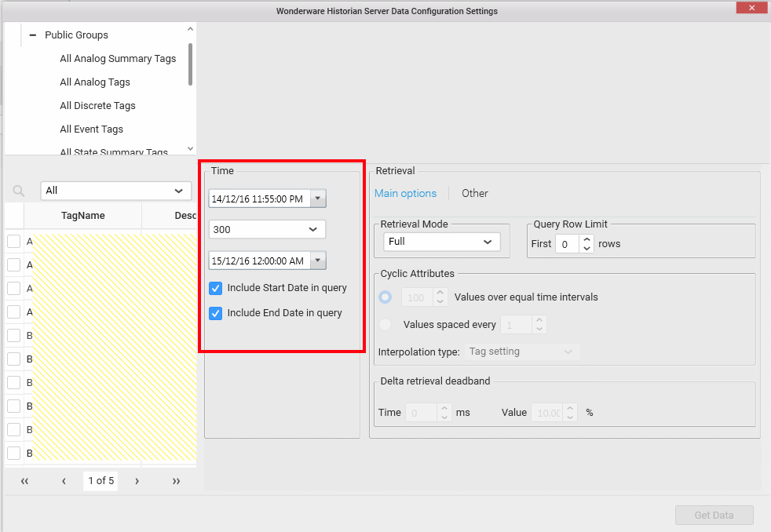Select Values over equal time intervals radio
The width and height of the screenshot is (771, 532).
point(385,297)
